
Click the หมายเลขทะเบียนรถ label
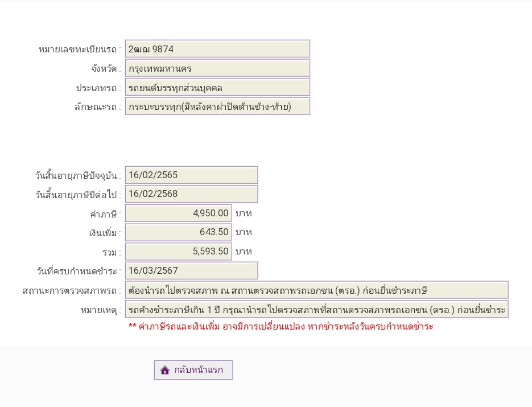pyautogui.click(x=80, y=50)
